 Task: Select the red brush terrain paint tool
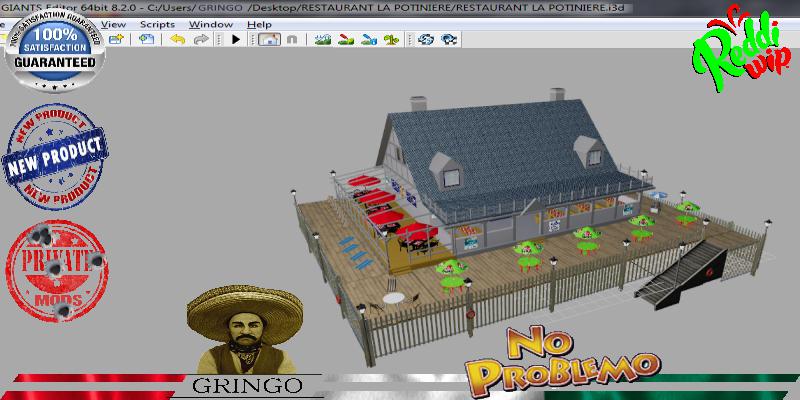pos(345,40)
